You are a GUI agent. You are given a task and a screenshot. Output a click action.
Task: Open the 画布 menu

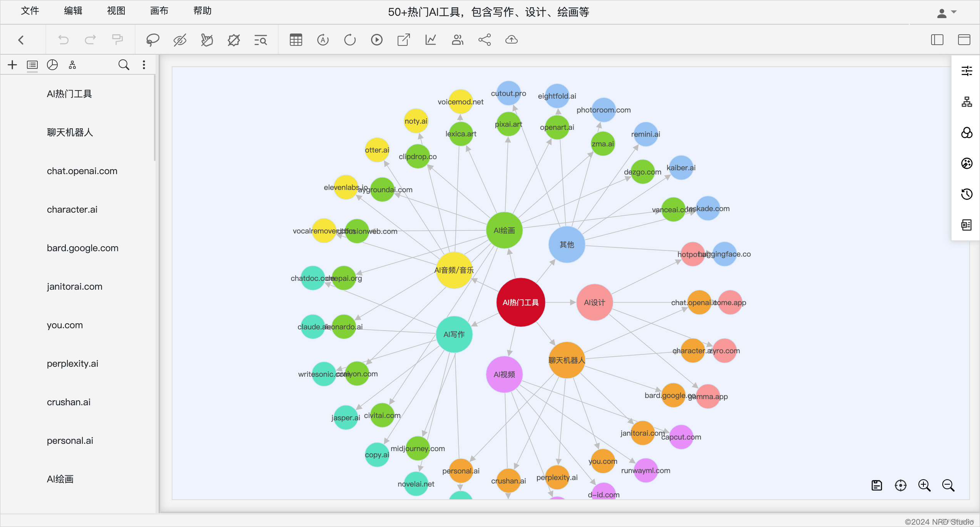point(159,11)
